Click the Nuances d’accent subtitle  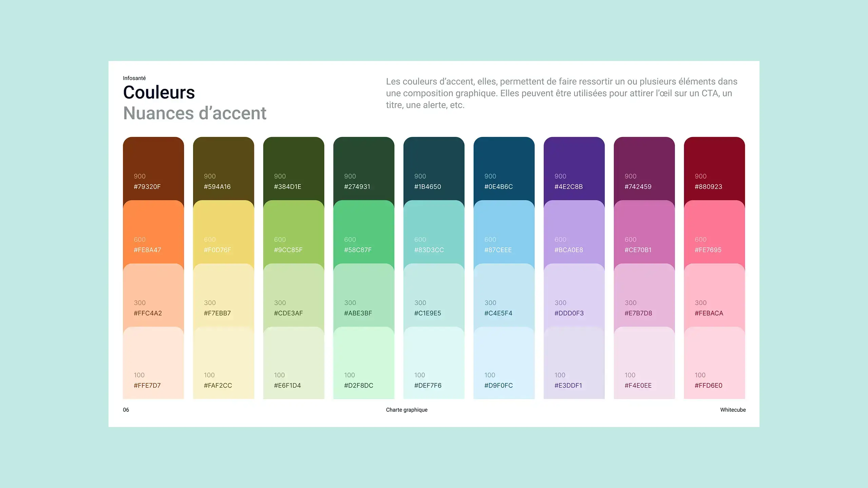click(195, 113)
